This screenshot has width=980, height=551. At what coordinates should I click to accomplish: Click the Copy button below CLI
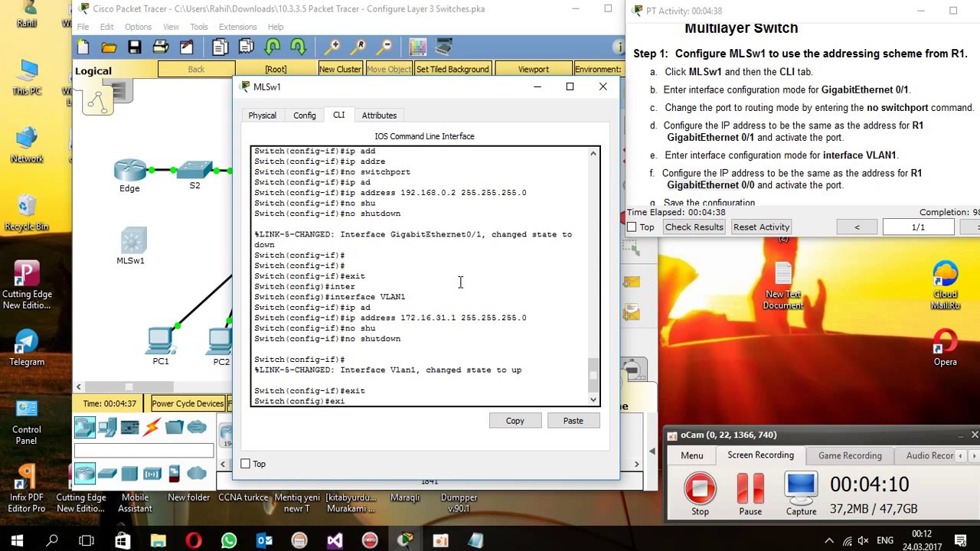point(515,420)
